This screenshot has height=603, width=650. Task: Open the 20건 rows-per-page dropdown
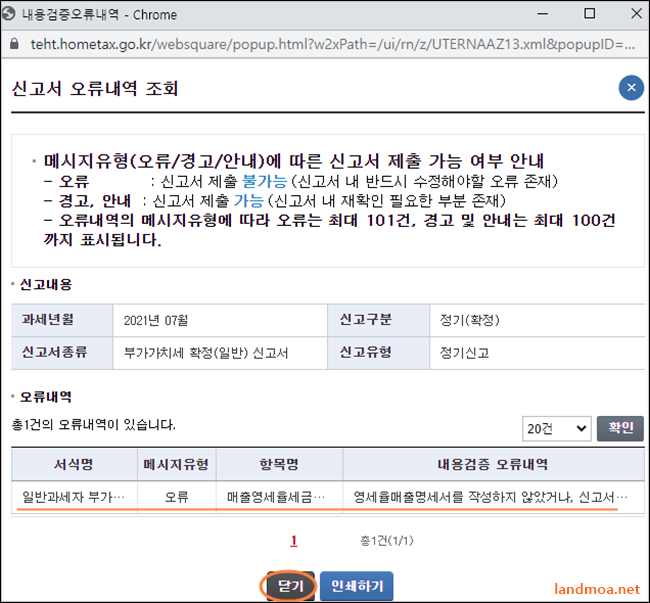tap(556, 429)
